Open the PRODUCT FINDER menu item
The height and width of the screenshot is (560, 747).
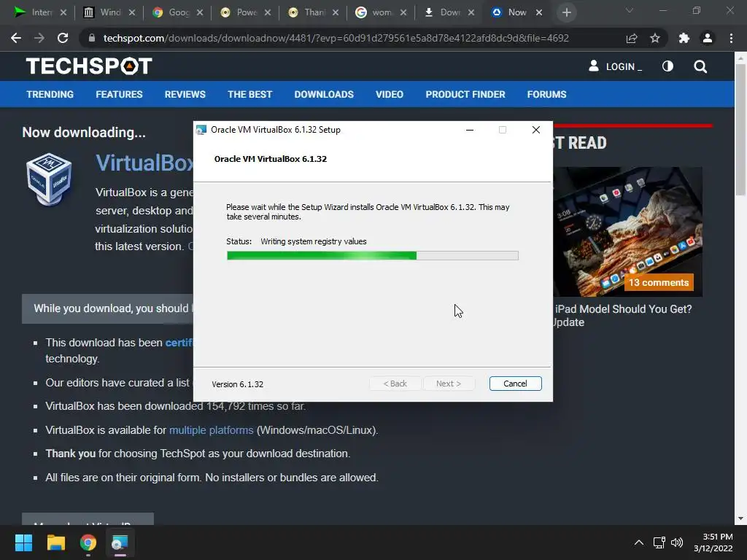(465, 94)
